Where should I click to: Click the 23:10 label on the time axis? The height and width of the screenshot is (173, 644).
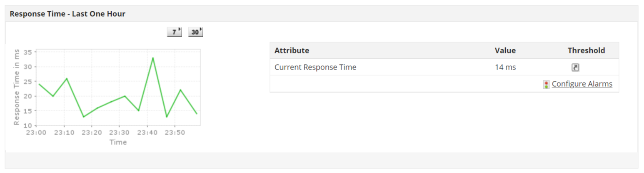coord(64,133)
